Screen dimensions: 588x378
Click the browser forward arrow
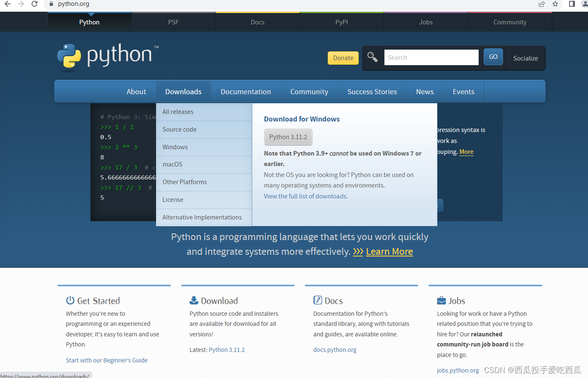[21, 4]
